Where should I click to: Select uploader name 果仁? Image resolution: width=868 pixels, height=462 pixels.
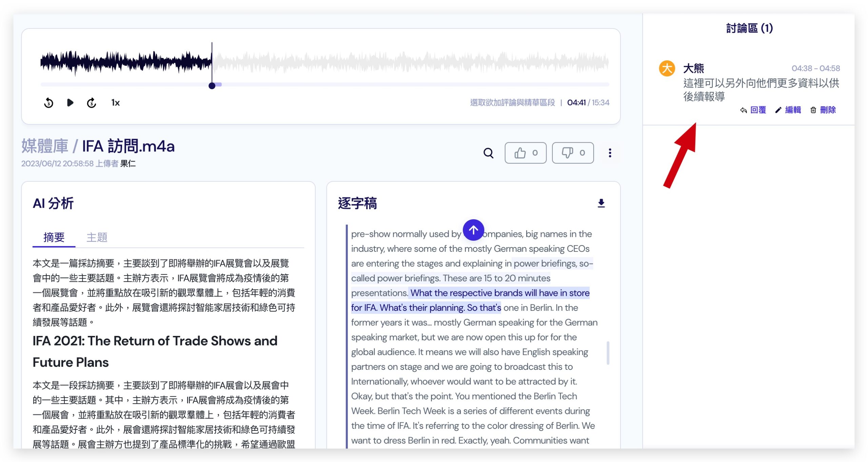(128, 164)
